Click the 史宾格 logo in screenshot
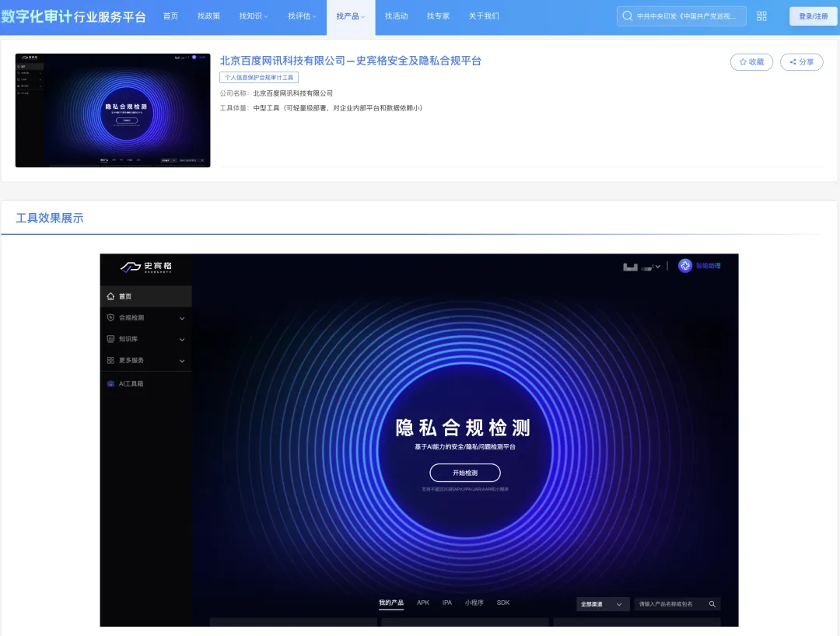The width and height of the screenshot is (840, 636). pyautogui.click(x=146, y=267)
